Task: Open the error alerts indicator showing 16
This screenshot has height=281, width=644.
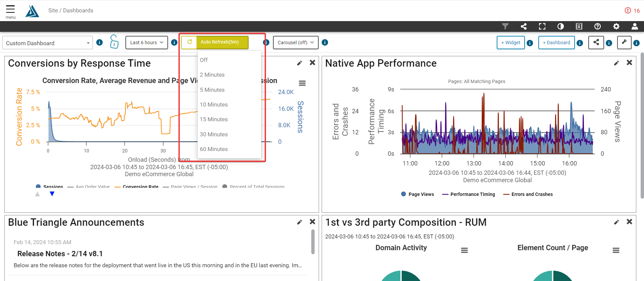Action: point(632,10)
